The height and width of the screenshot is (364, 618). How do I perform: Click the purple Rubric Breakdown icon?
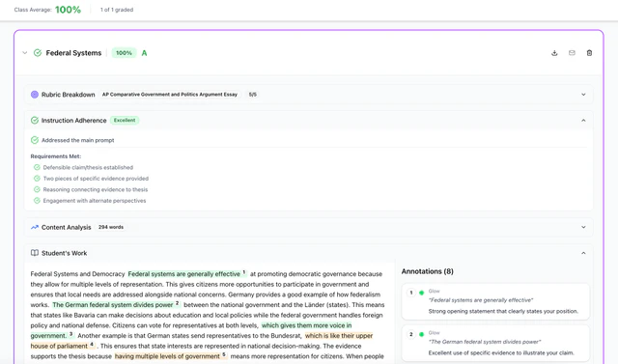[x=35, y=95]
